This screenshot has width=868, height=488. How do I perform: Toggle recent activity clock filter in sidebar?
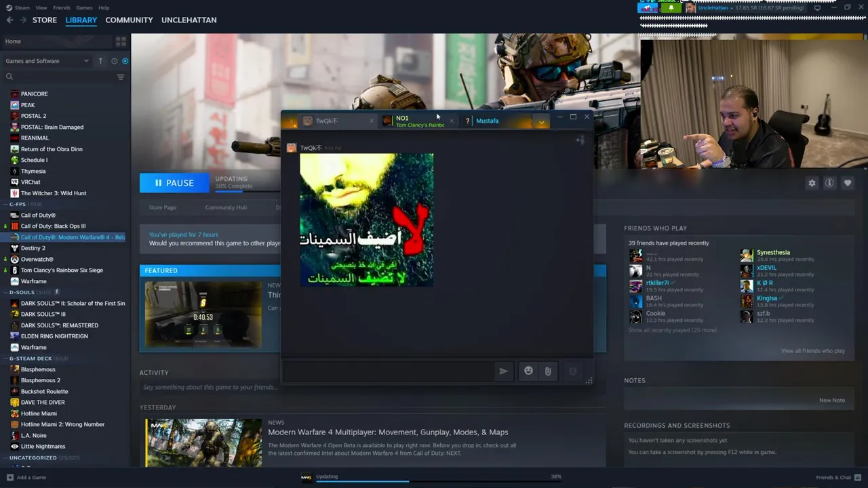pos(114,61)
